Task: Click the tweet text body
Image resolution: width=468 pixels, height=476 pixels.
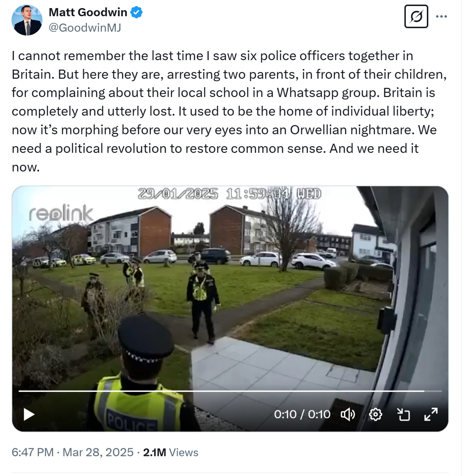Action: (x=229, y=111)
